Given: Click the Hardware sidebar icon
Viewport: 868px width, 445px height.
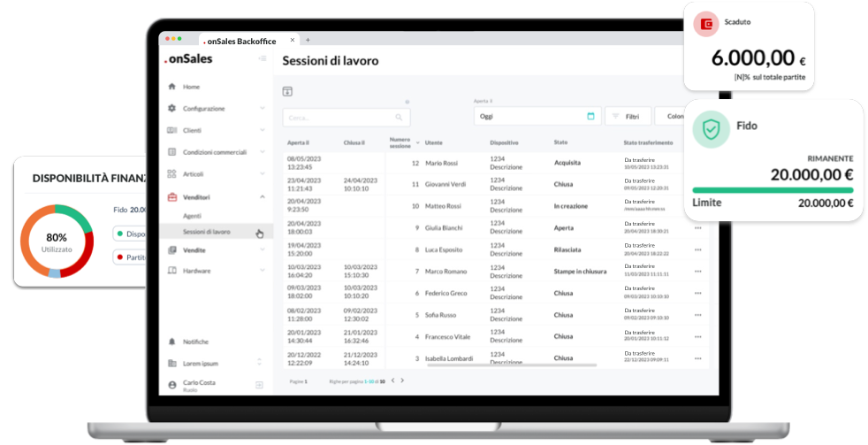Looking at the screenshot, I should pos(171,271).
